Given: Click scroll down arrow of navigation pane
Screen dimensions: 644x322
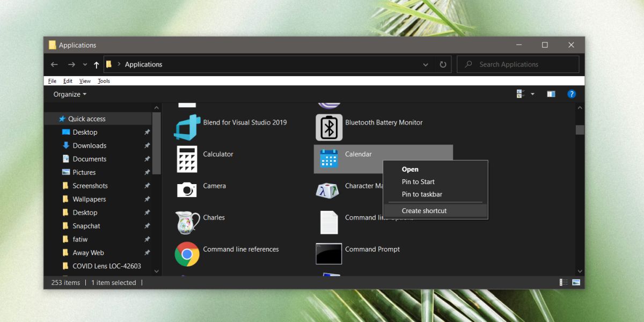Looking at the screenshot, I should coord(157,272).
